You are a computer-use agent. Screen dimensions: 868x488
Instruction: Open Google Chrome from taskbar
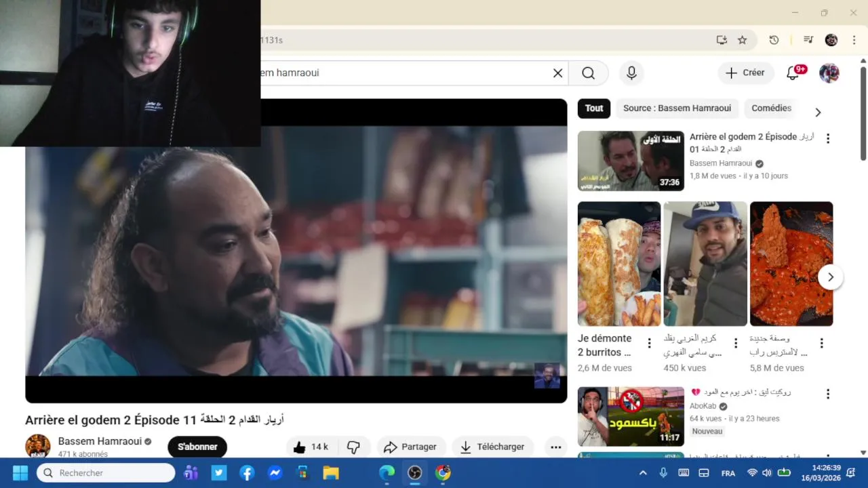[x=443, y=472]
